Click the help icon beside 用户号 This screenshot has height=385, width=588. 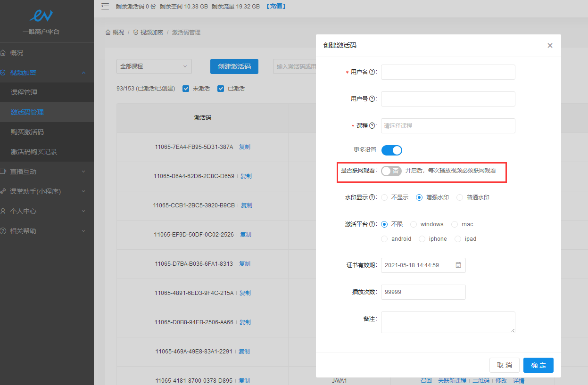pyautogui.click(x=372, y=99)
